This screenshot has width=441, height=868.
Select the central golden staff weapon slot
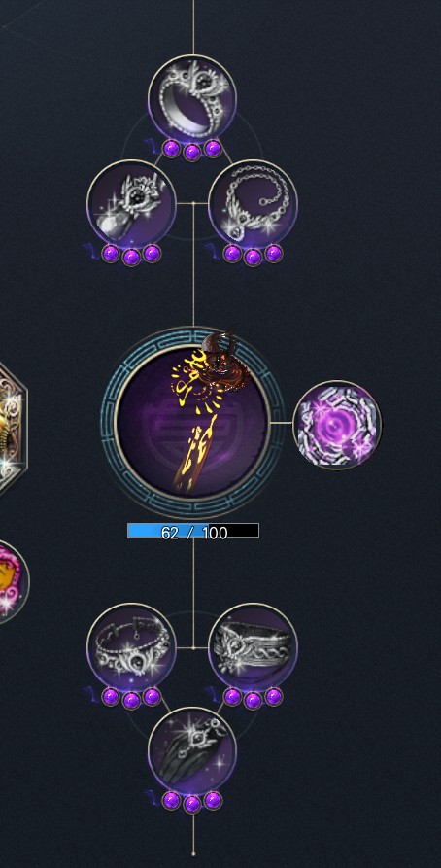click(x=192, y=421)
